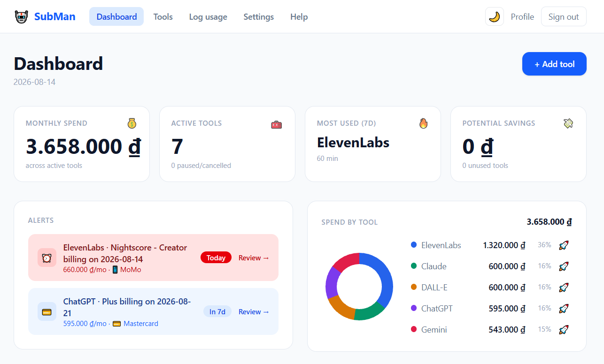Click the 3.658.000 ₫ Monthly Spend value
This screenshot has width=604, height=364.
point(83,146)
